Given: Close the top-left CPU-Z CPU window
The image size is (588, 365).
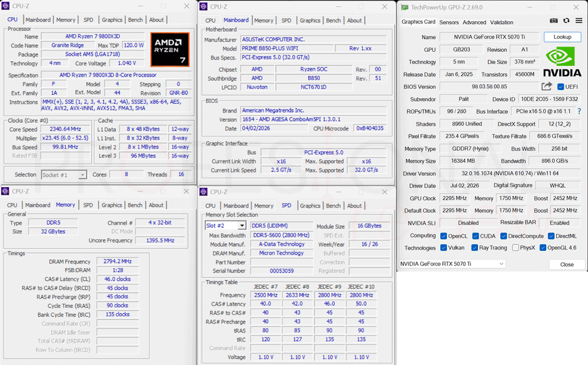Looking at the screenshot, I should point(186,6).
